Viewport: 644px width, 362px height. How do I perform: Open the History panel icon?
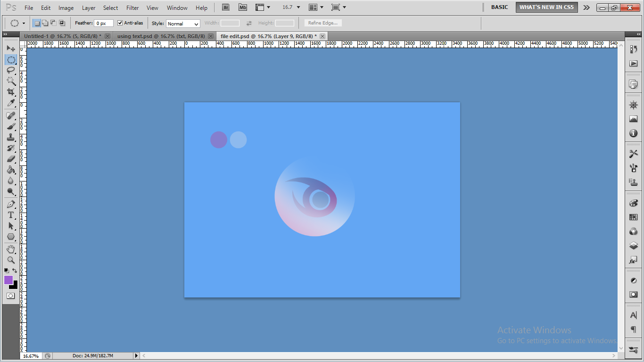coord(633,49)
